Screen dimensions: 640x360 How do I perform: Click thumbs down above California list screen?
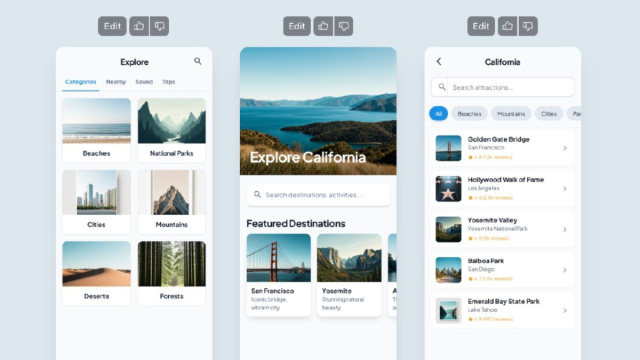pos(528,26)
